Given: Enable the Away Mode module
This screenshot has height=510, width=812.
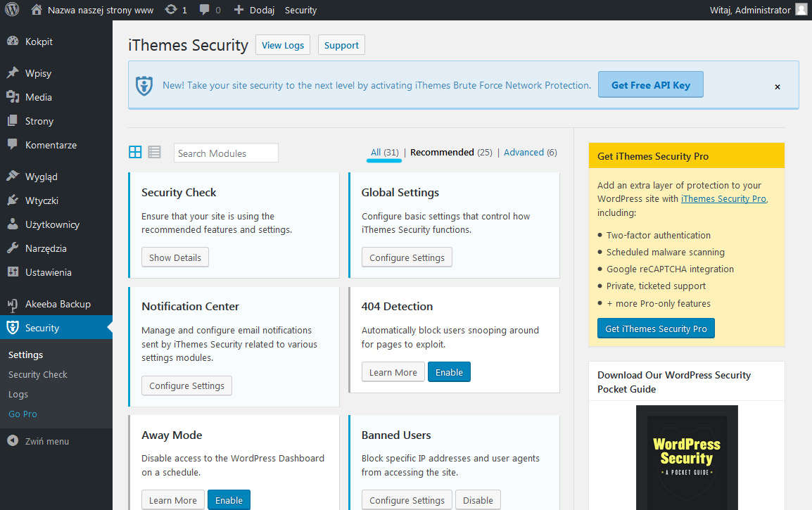Looking at the screenshot, I should pos(229,500).
